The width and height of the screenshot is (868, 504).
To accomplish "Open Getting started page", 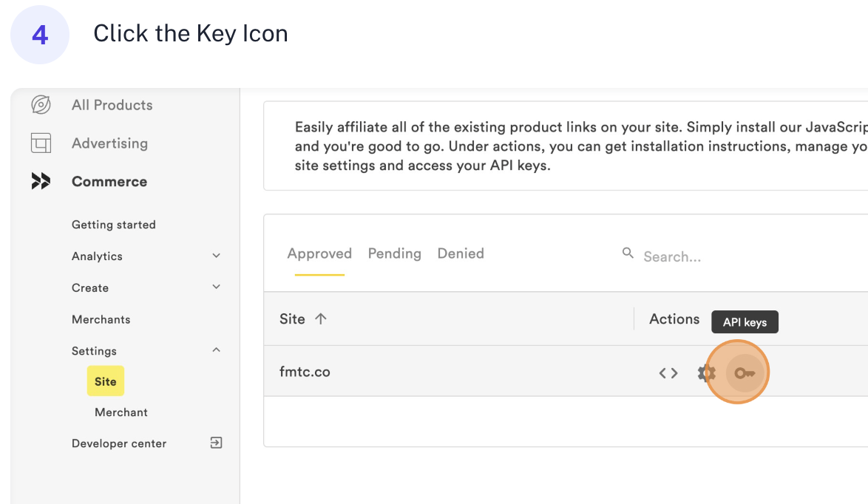I will point(114,225).
